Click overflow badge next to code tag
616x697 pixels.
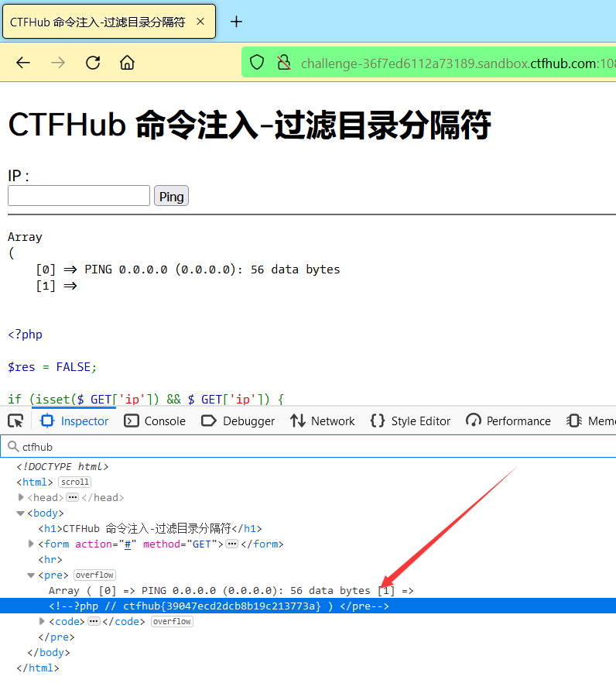pyautogui.click(x=172, y=621)
